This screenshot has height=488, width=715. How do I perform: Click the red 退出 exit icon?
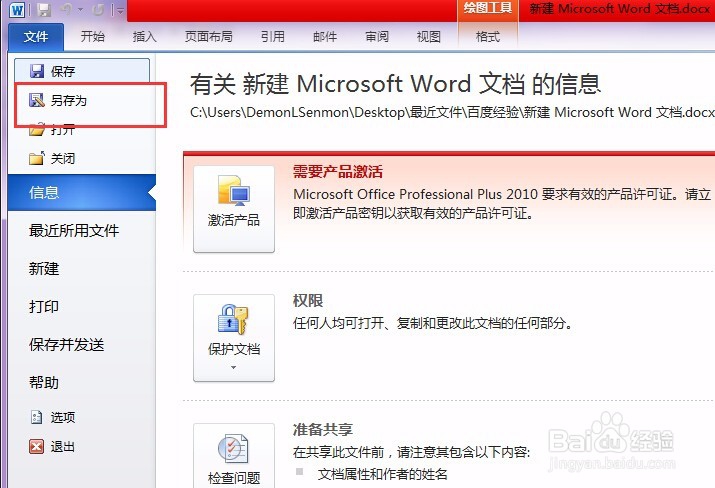[x=36, y=446]
